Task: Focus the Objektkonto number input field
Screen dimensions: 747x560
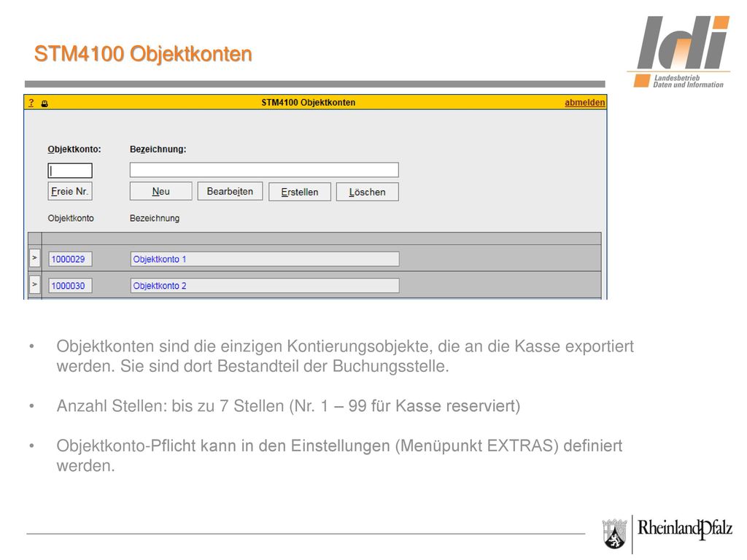Action: [70, 171]
